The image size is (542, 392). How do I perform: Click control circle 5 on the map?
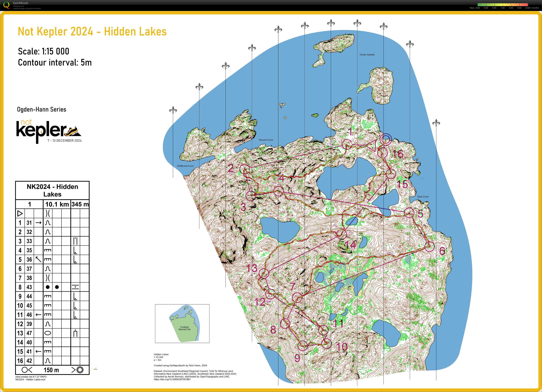(x=409, y=213)
